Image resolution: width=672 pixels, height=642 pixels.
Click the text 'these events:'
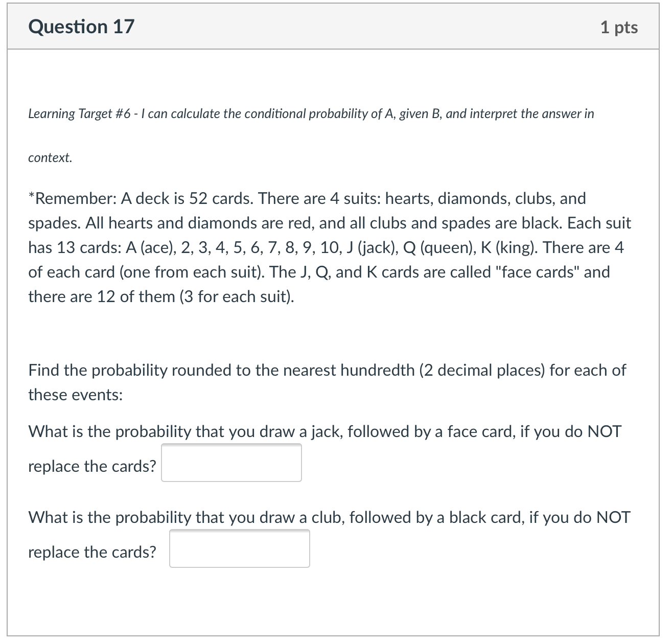75,394
